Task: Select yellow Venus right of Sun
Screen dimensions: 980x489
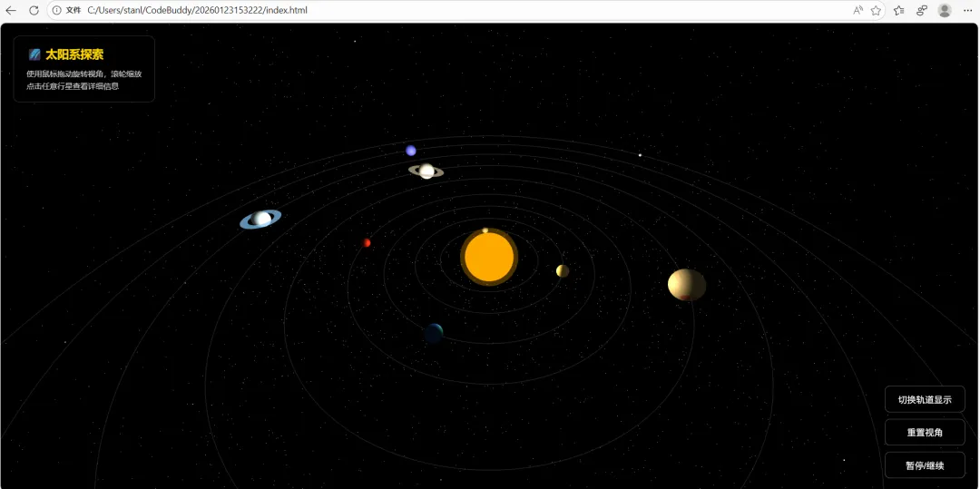Action: click(563, 270)
